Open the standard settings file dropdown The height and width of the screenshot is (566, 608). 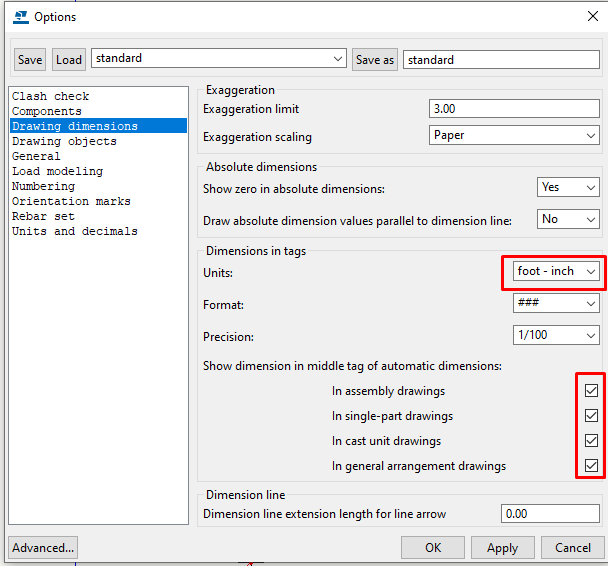219,58
